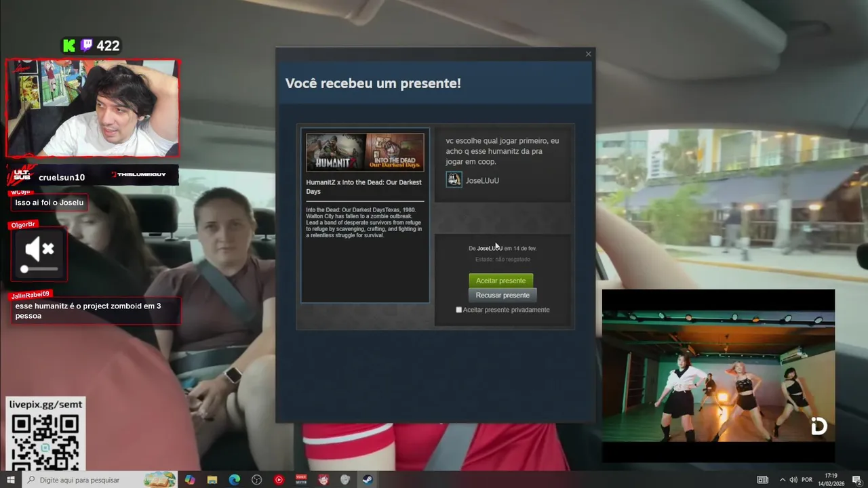Viewport: 868px width, 488px height.
Task: Click the Steam icon in the taskbar
Action: (368, 480)
